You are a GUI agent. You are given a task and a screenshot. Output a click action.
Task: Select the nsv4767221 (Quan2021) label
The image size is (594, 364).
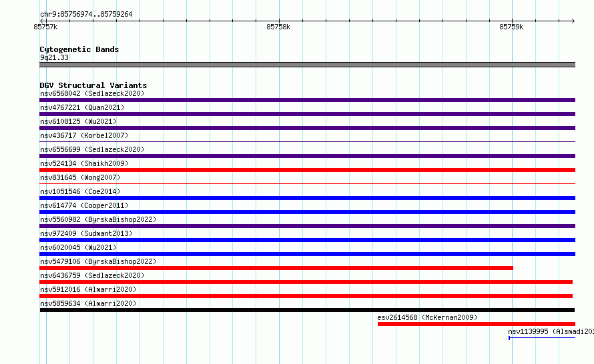point(82,107)
